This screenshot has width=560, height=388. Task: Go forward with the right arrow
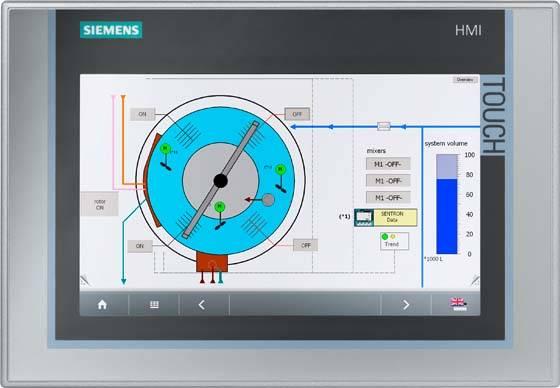(406, 304)
